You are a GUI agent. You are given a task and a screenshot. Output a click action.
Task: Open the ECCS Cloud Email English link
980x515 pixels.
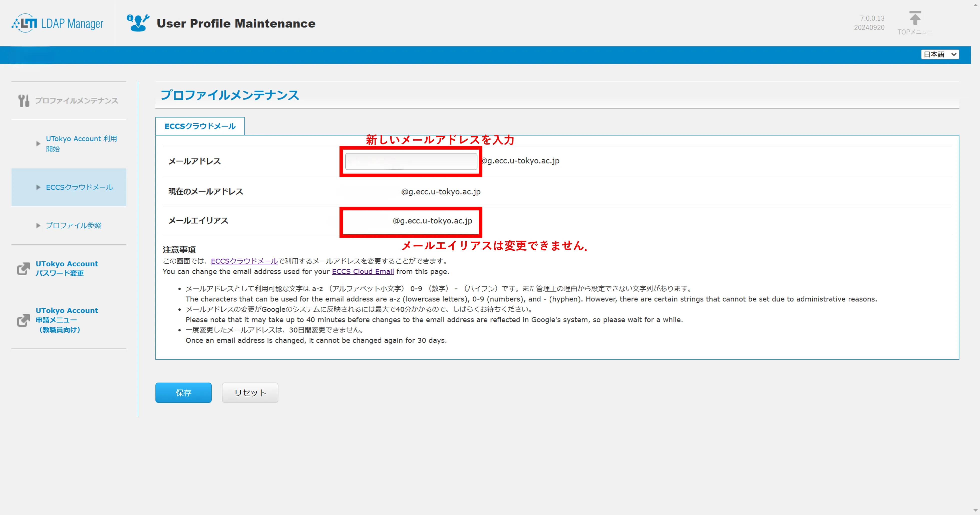[x=363, y=272]
